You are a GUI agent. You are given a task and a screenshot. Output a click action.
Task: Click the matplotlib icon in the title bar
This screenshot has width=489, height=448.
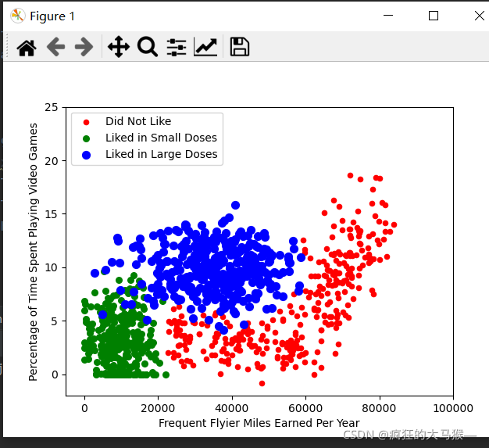point(17,16)
